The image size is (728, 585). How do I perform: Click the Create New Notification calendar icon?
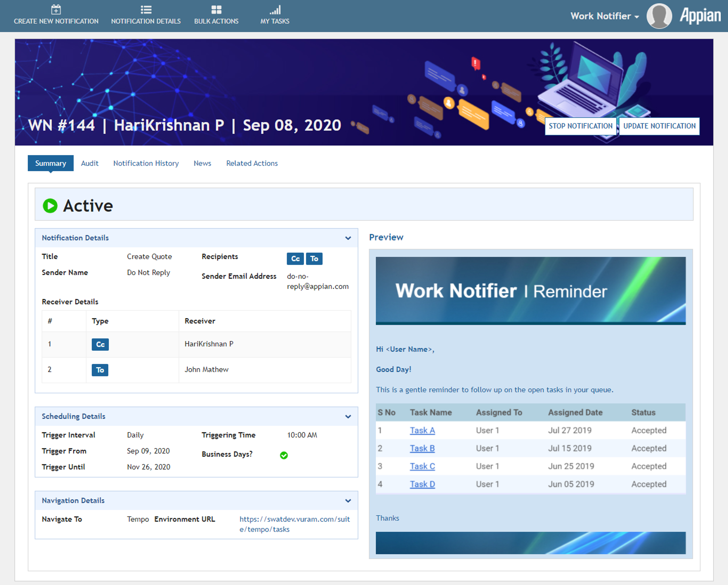tap(56, 9)
